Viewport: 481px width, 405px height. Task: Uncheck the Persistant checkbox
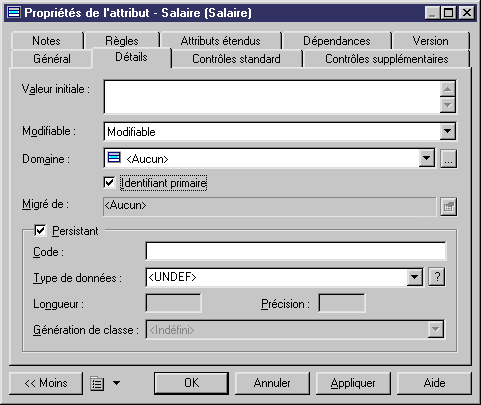tap(40, 230)
